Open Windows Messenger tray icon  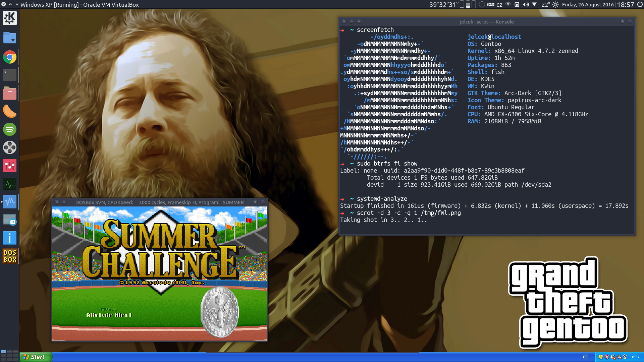pyautogui.click(x=613, y=357)
